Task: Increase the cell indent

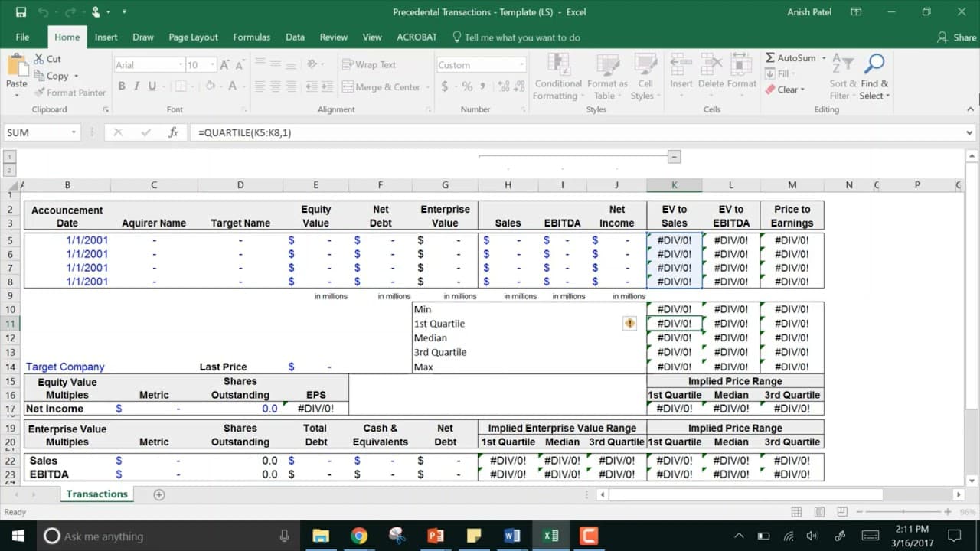Action: (x=327, y=87)
